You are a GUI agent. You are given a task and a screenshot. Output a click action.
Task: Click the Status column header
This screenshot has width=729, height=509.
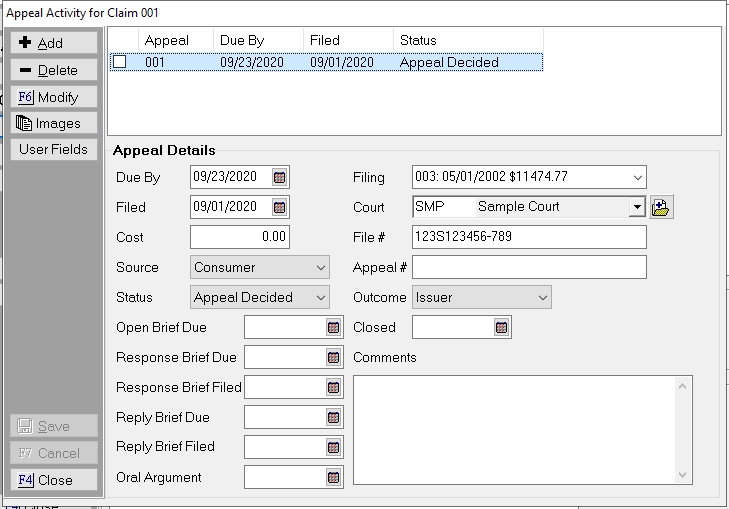(x=467, y=41)
